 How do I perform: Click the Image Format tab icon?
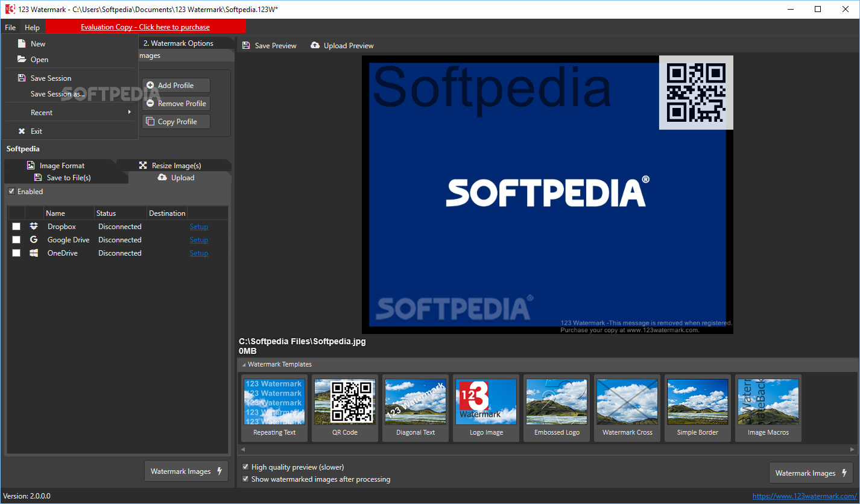point(31,165)
